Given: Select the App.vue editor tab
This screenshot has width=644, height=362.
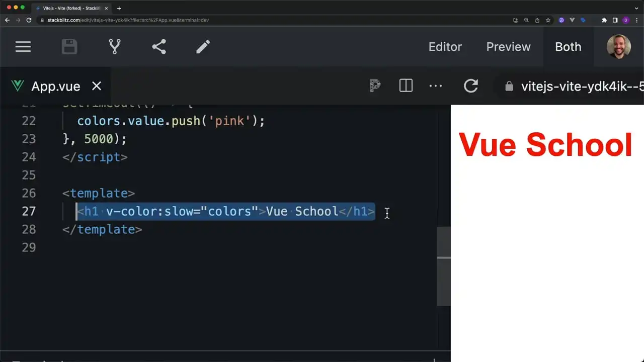Looking at the screenshot, I should click(56, 86).
